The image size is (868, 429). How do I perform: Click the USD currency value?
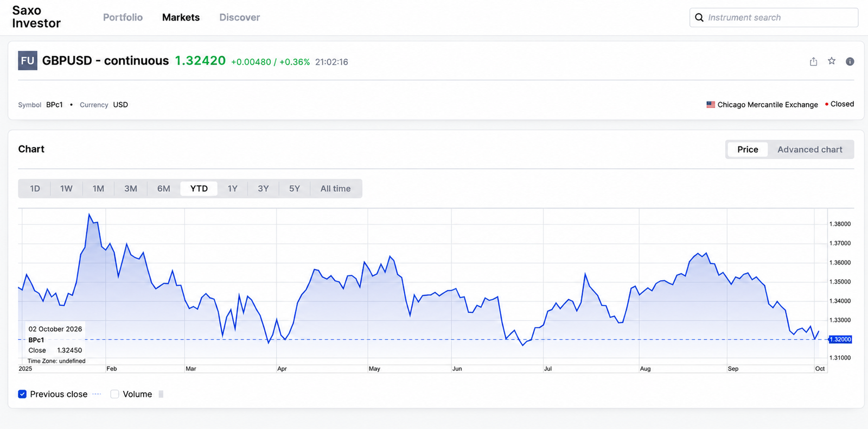pyautogui.click(x=120, y=105)
